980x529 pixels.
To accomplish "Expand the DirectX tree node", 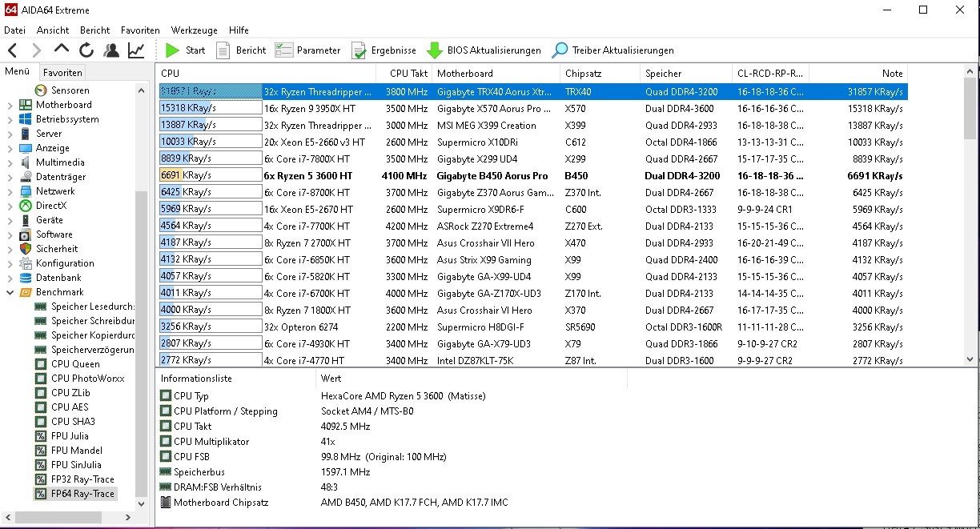I will (10, 206).
